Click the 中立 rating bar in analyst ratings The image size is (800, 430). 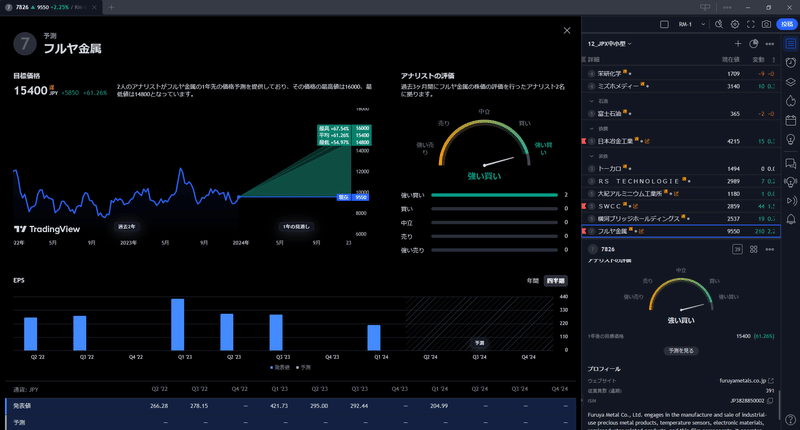(x=494, y=222)
